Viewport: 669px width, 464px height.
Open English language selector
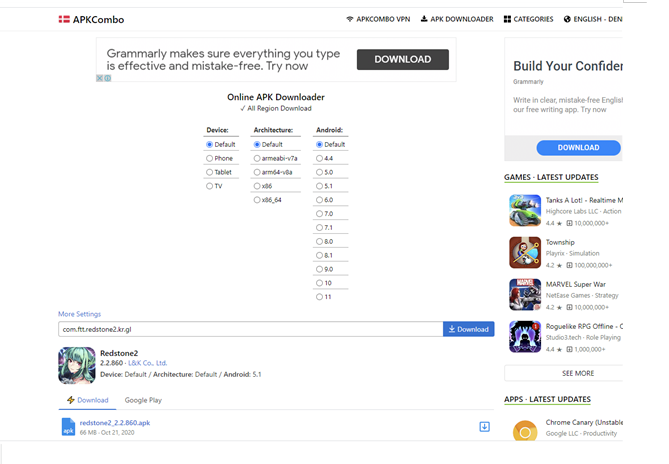click(593, 19)
